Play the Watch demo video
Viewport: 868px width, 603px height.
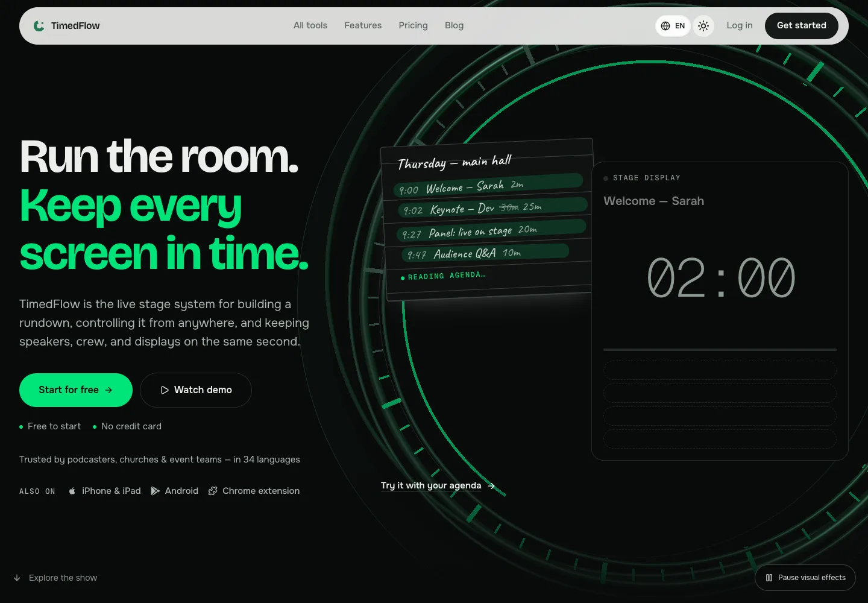(196, 390)
